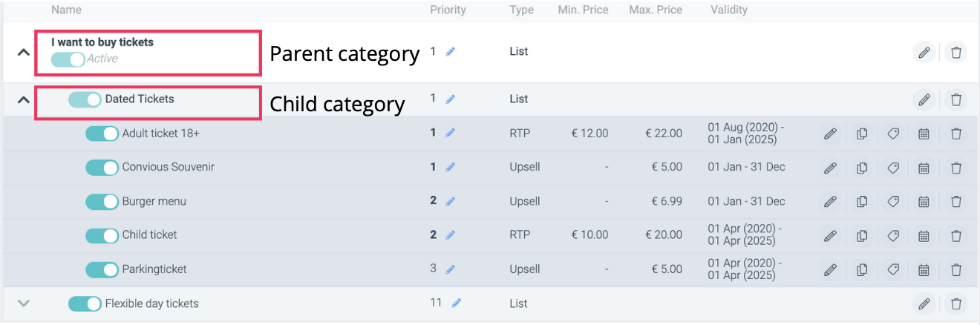Delete the I want to buy tickets category
This screenshot has width=980, height=325.
tap(956, 53)
